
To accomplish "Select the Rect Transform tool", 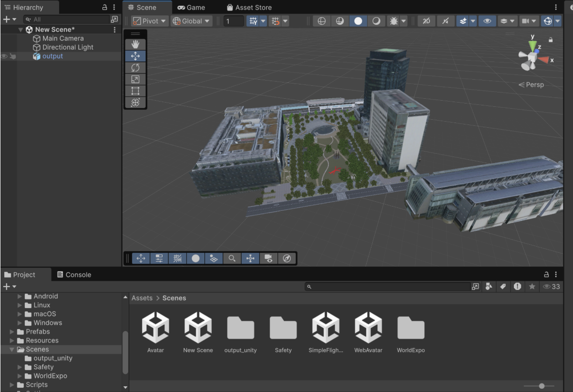I will [135, 91].
